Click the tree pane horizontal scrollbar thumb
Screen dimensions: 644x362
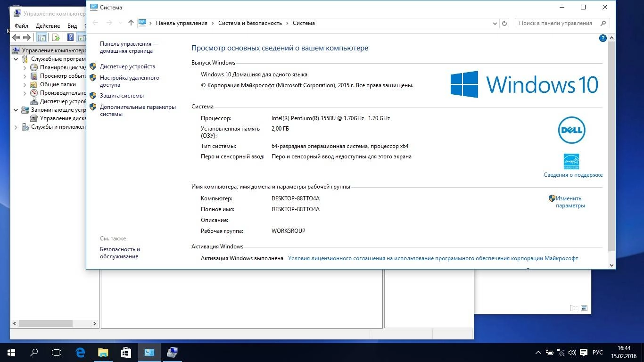pos(46,323)
